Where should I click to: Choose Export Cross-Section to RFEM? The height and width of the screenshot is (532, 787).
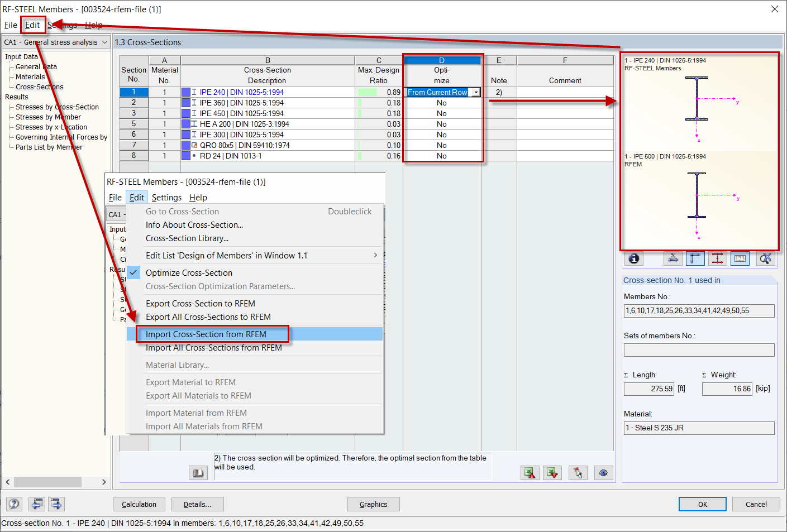201,304
